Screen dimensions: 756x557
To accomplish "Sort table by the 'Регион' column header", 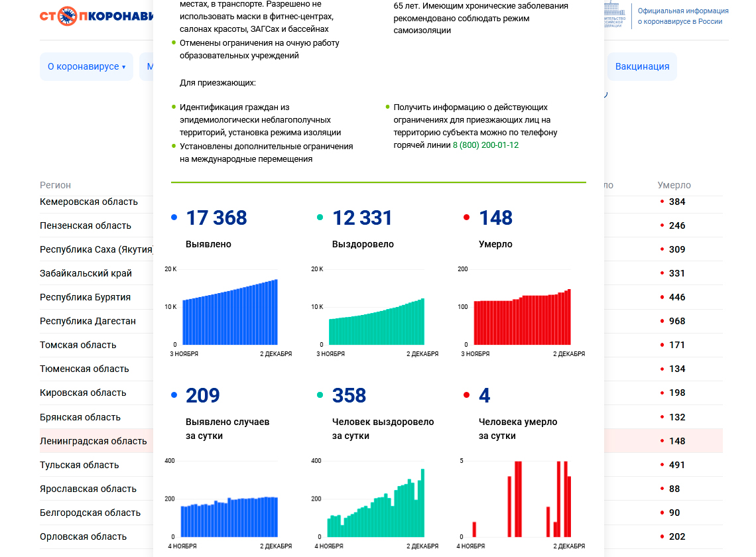I will tap(56, 185).
